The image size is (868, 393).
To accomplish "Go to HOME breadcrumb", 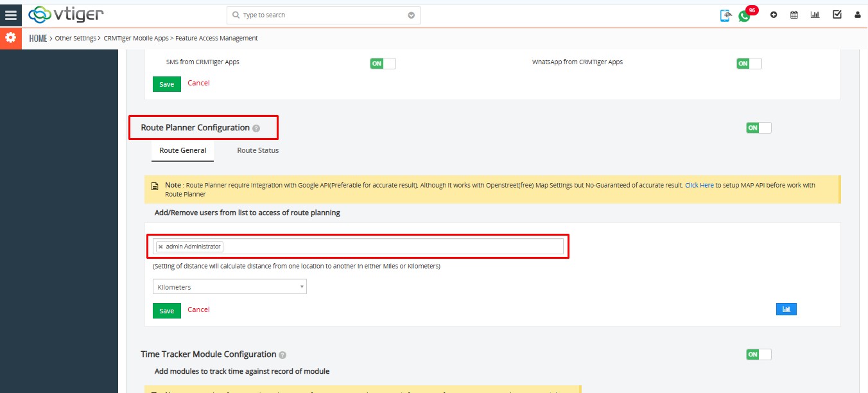I will (38, 39).
